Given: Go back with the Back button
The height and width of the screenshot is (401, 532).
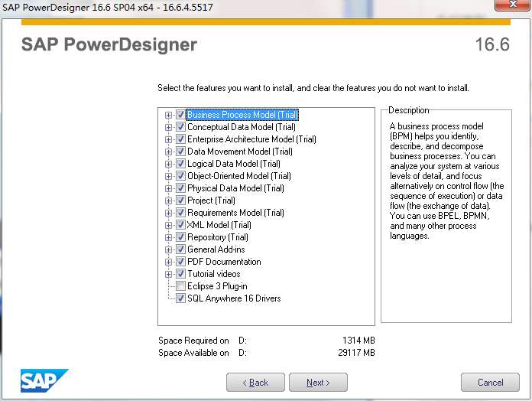Looking at the screenshot, I should (255, 383).
